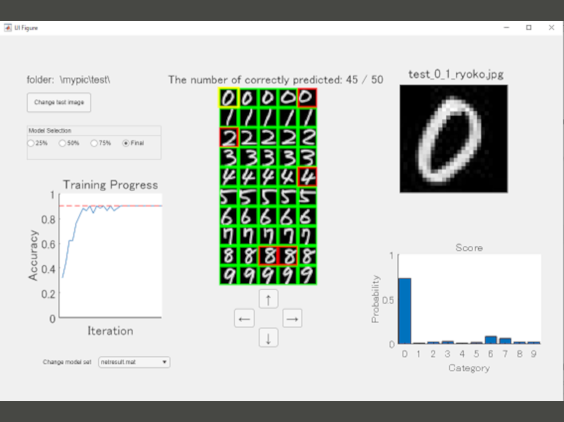
Task: Maximize the UI Figure window
Action: (x=529, y=28)
